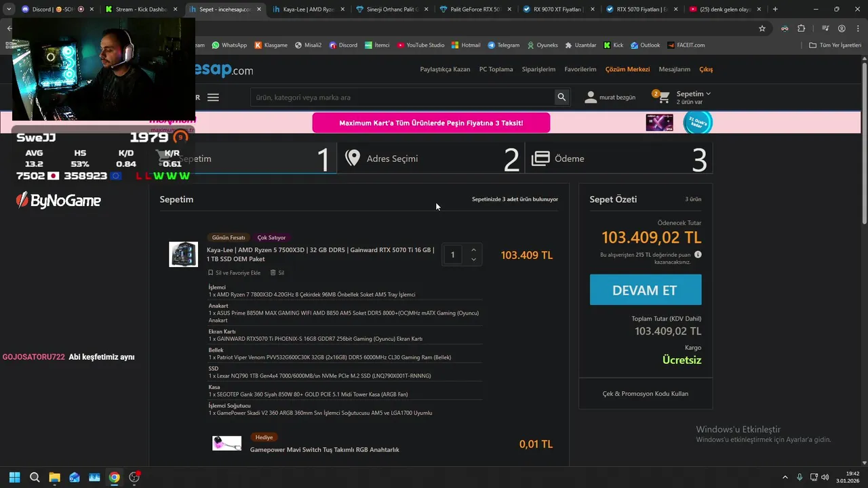
Task: Decrease product quantity with down arrow
Action: [x=473, y=260]
